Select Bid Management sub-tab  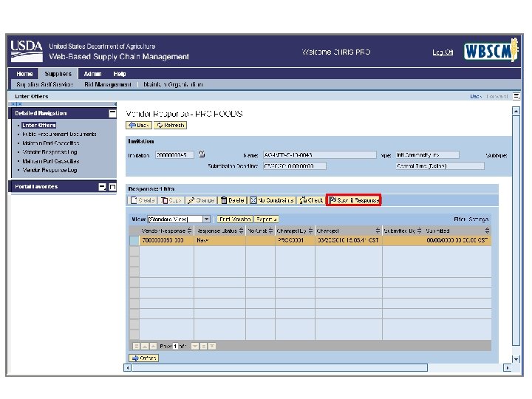(108, 84)
